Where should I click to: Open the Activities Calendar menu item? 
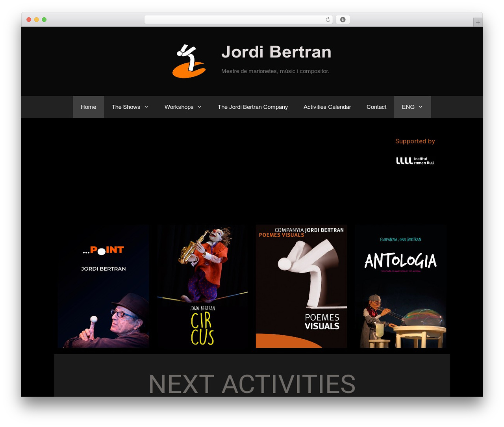327,107
